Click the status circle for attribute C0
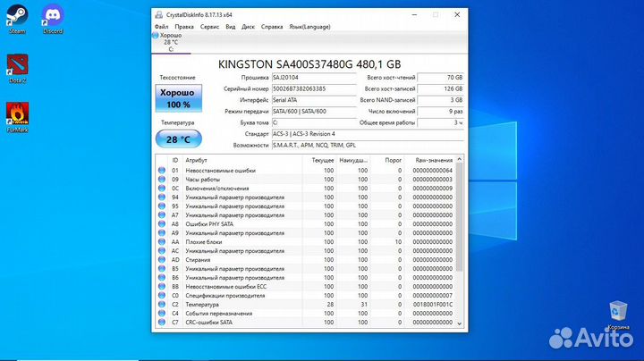The width and height of the screenshot is (644, 361). tap(162, 296)
